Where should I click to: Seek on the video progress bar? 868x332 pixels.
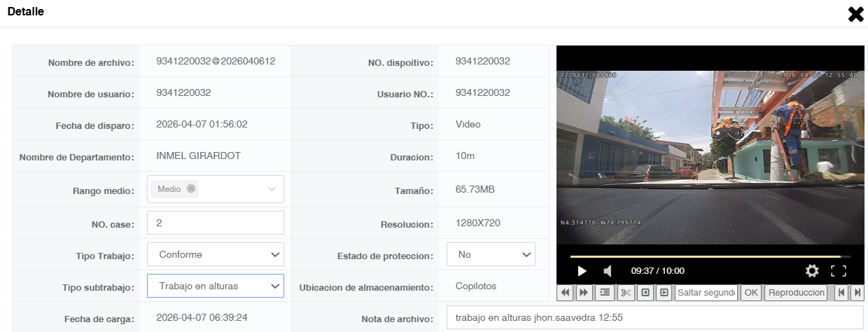pos(710,256)
